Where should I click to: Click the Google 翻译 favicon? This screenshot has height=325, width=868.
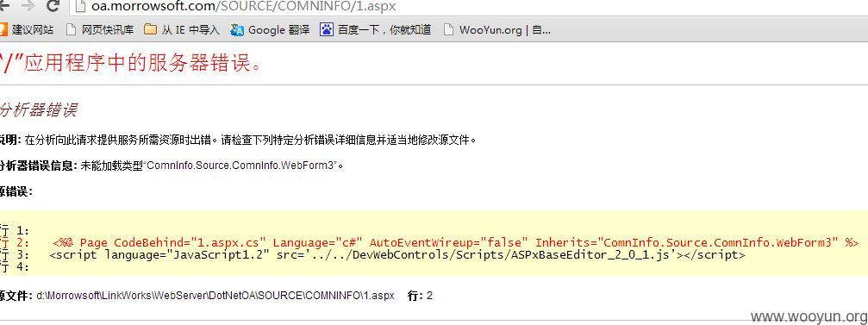tap(237, 30)
